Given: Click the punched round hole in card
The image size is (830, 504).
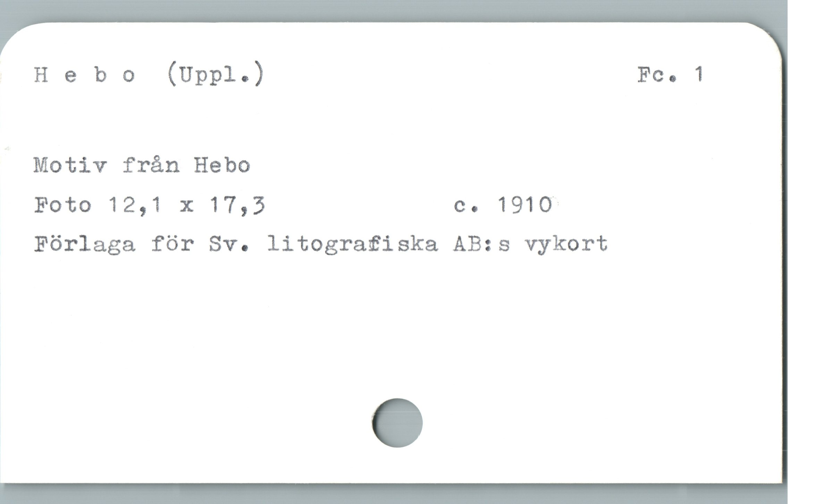Looking at the screenshot, I should [397, 422].
